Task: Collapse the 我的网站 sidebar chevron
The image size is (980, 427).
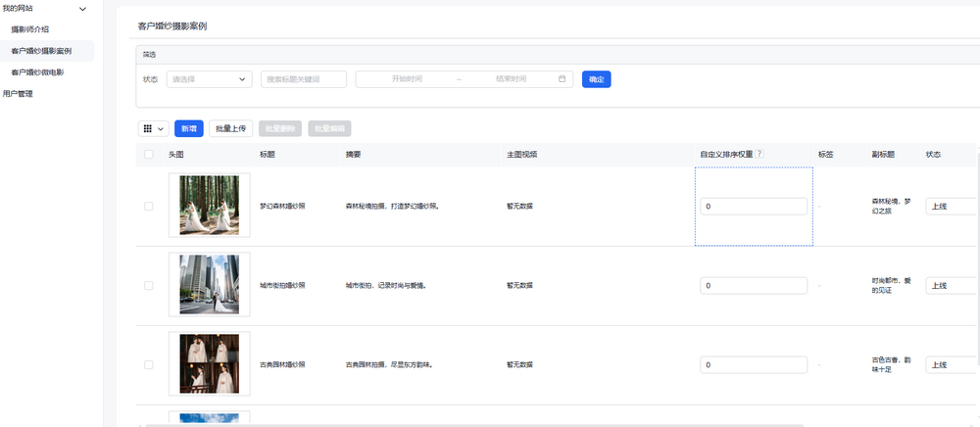Action: coord(83,9)
